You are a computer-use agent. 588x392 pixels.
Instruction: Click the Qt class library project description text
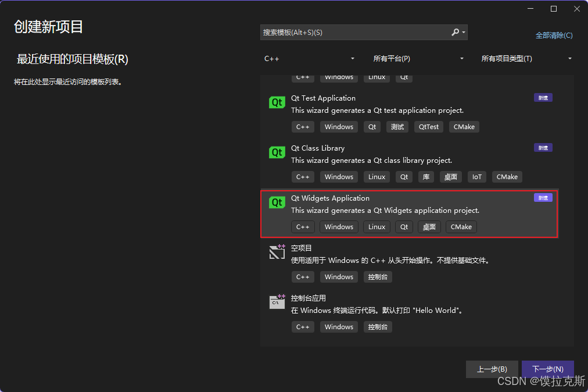[372, 161]
